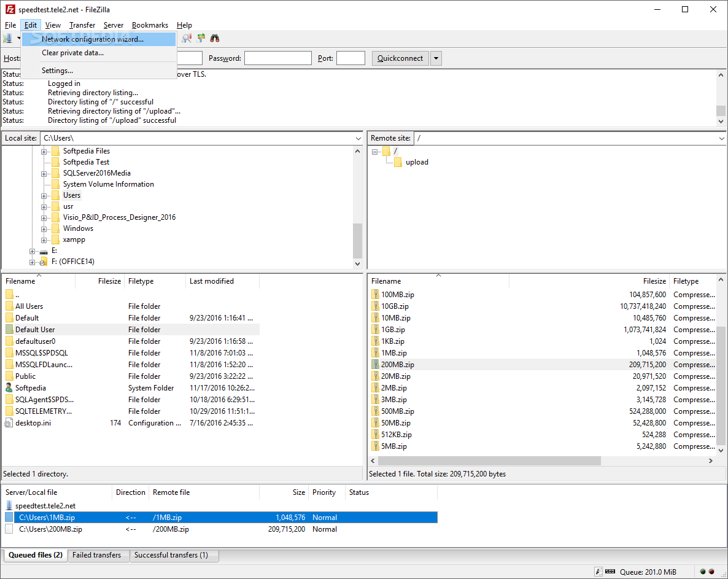The image size is (728, 579).
Task: Click the remote file list horizontal scrollbar
Action: point(489,460)
